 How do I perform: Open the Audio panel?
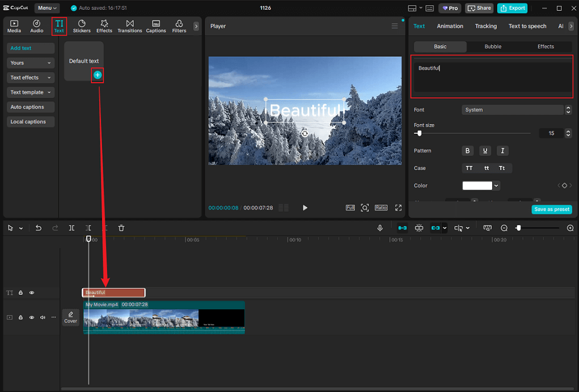[36, 25]
